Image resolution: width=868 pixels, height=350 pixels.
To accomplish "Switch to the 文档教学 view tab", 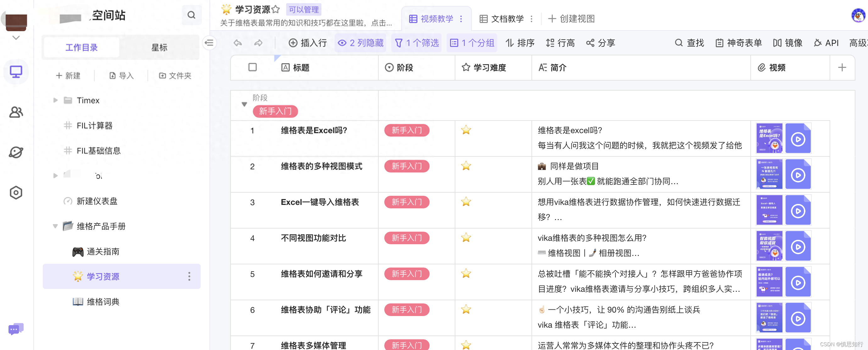I will (x=507, y=19).
